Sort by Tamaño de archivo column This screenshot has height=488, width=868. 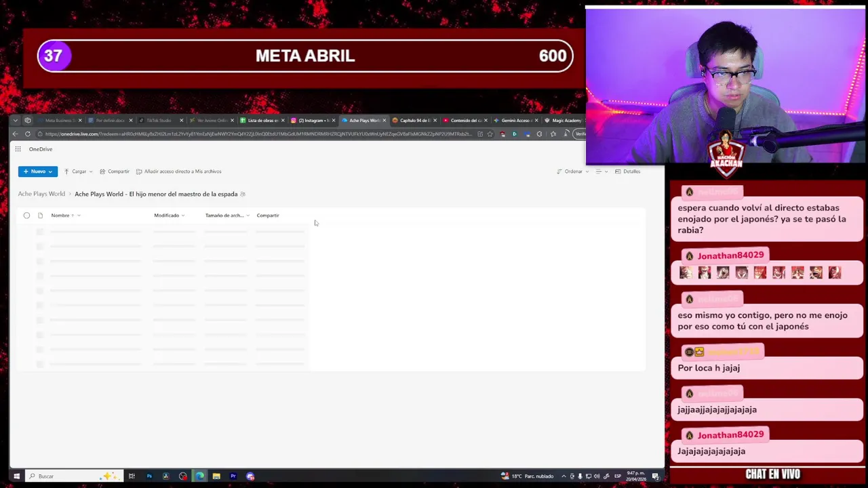pos(227,216)
